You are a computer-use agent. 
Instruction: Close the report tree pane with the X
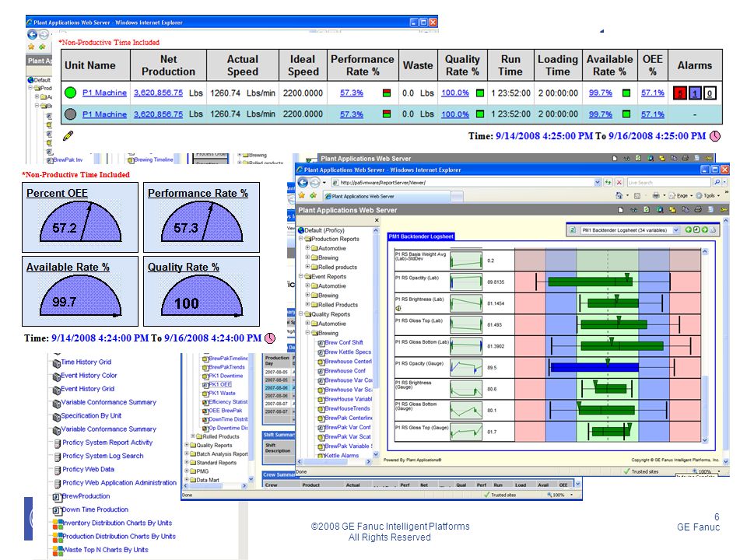click(x=377, y=220)
